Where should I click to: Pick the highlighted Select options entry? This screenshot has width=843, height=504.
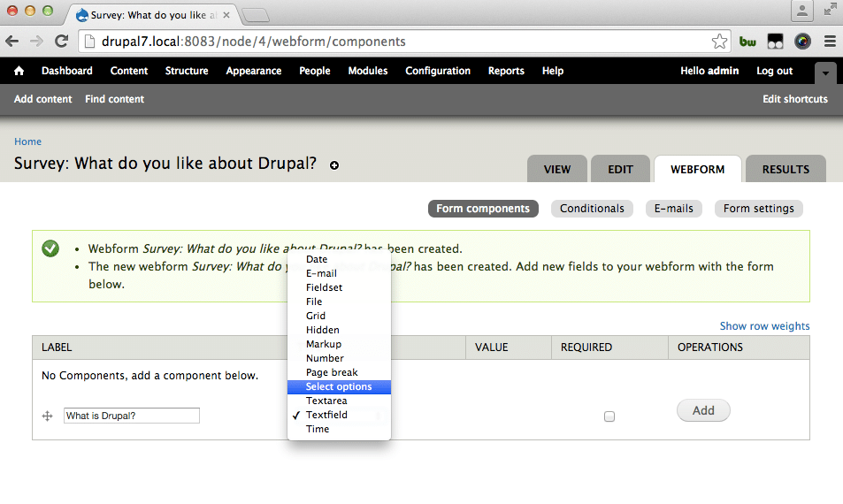(340, 387)
